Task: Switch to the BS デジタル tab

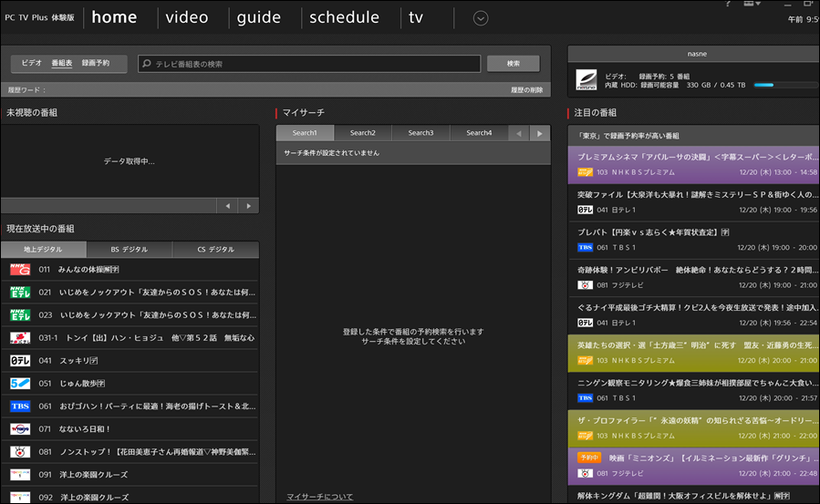Action: [x=130, y=249]
